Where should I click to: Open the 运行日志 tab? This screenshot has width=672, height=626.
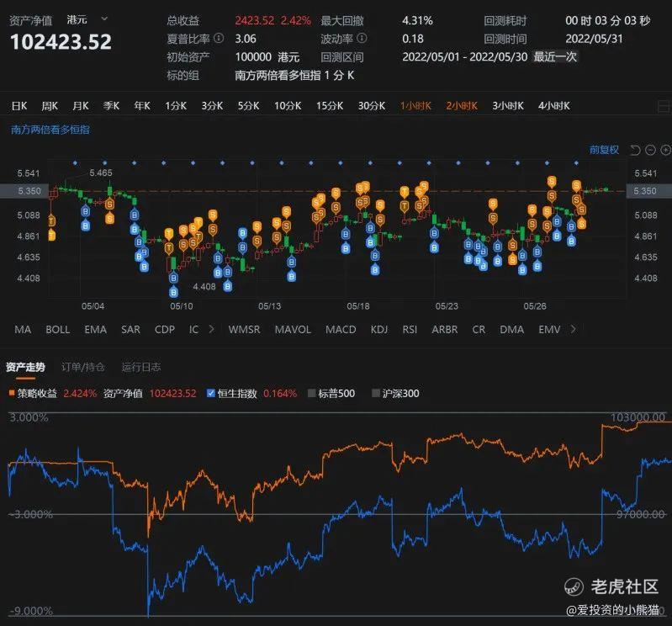(141, 367)
